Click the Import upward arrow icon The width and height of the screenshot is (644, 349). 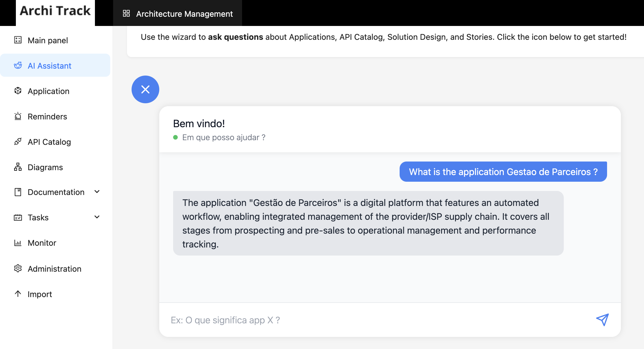click(x=18, y=294)
